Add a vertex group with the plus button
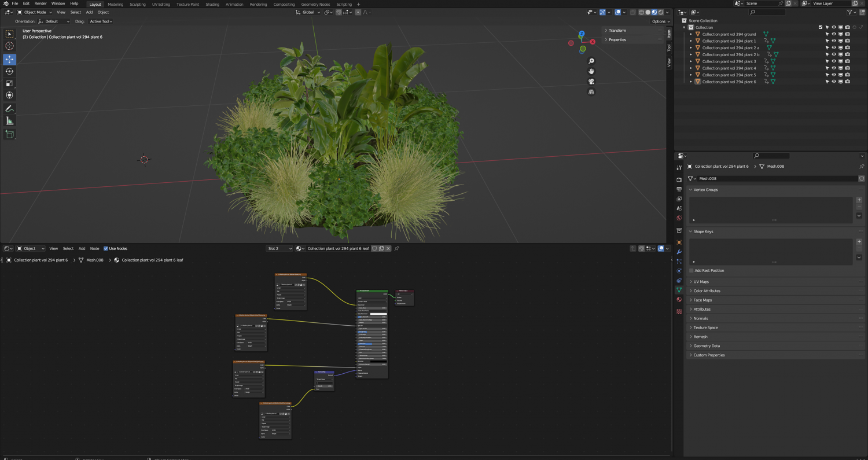Viewport: 868px width, 460px height. 859,200
